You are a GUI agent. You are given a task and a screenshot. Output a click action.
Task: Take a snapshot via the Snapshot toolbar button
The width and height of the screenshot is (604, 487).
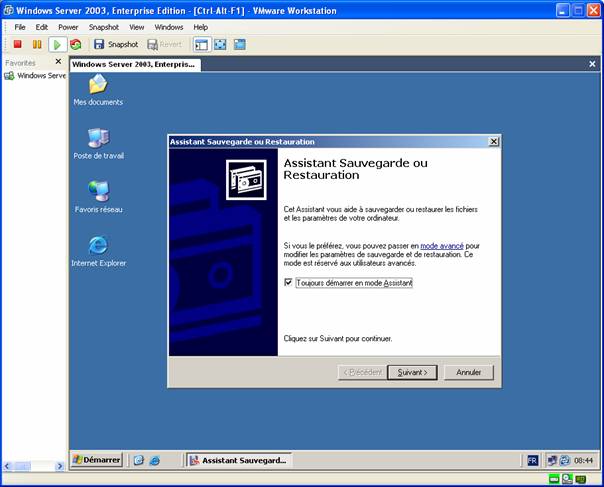point(116,44)
